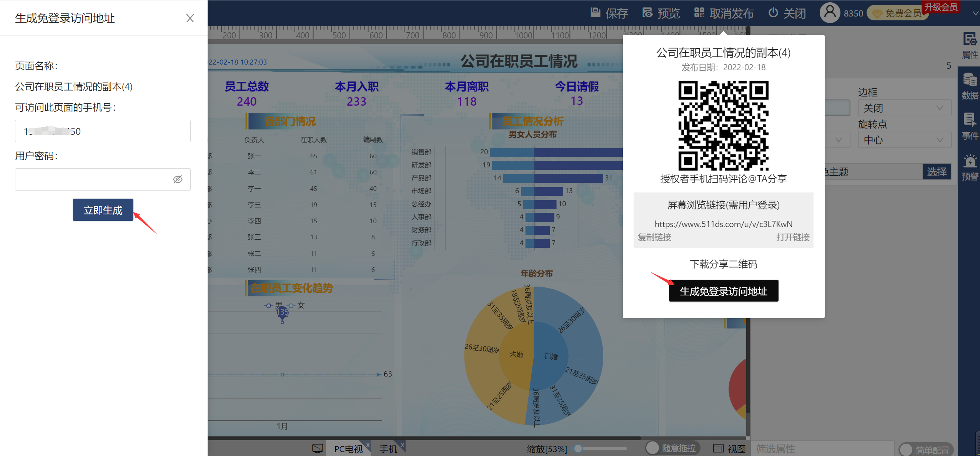Click 员工总数 240 metric
The height and width of the screenshot is (456, 980).
pos(246,94)
